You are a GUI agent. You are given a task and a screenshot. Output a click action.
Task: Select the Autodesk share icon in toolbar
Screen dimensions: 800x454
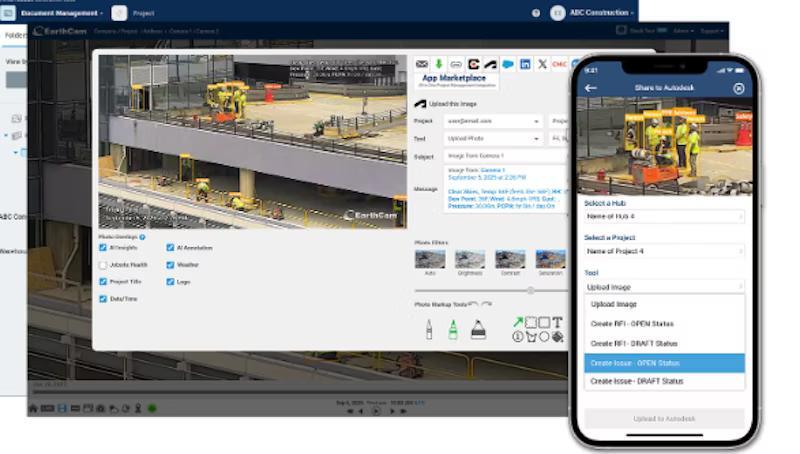[x=490, y=64]
